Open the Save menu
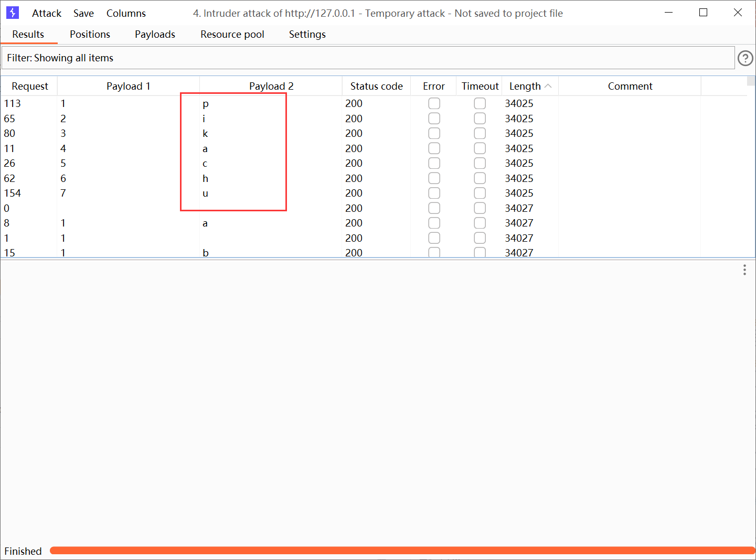This screenshot has height=560, width=756. pyautogui.click(x=83, y=13)
